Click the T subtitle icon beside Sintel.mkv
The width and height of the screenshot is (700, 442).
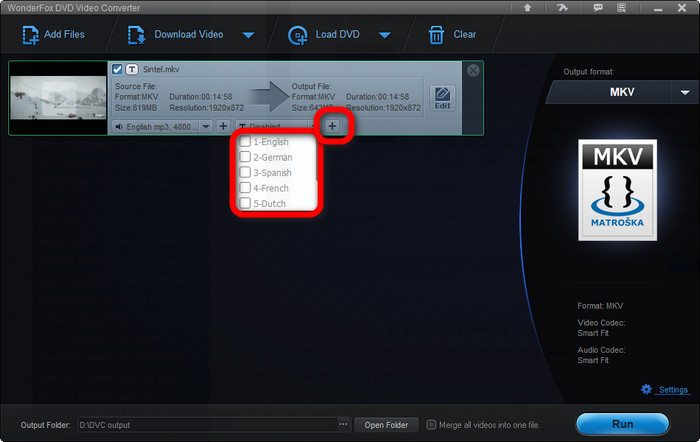click(x=132, y=69)
